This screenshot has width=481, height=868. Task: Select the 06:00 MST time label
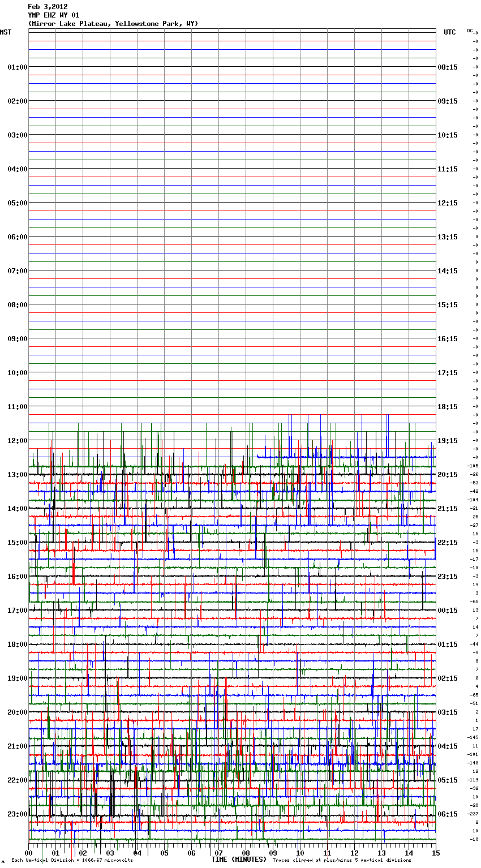(18, 237)
